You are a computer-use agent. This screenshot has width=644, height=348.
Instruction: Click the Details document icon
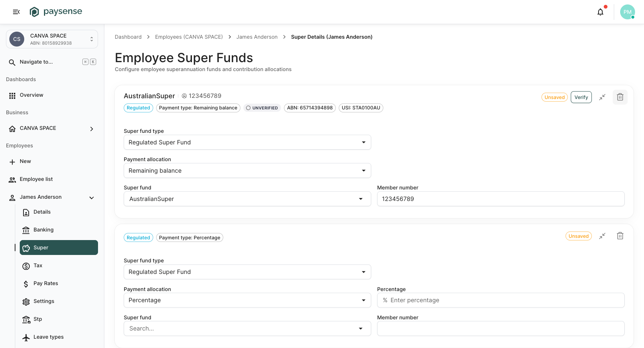point(26,213)
